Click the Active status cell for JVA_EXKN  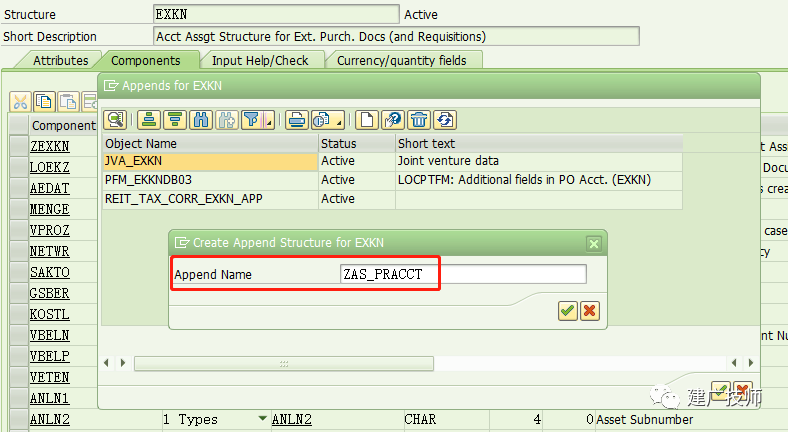pyautogui.click(x=357, y=161)
